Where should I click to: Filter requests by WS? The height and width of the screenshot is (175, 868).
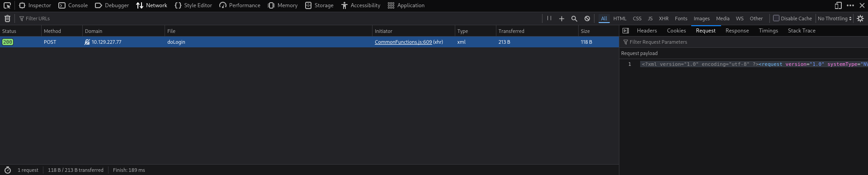740,18
